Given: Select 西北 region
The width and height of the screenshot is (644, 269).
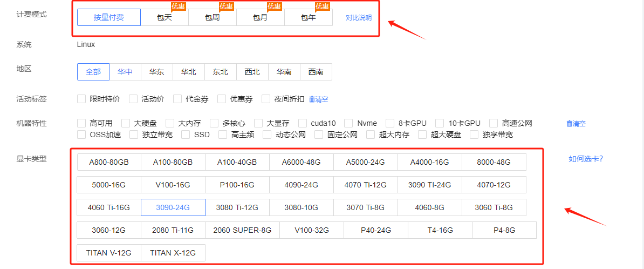Looking at the screenshot, I should [x=252, y=72].
